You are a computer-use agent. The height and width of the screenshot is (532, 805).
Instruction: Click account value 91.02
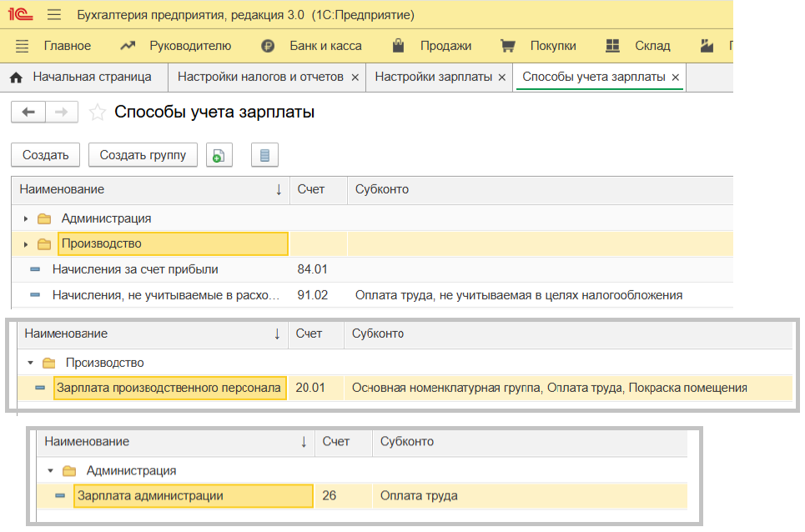[x=312, y=295]
